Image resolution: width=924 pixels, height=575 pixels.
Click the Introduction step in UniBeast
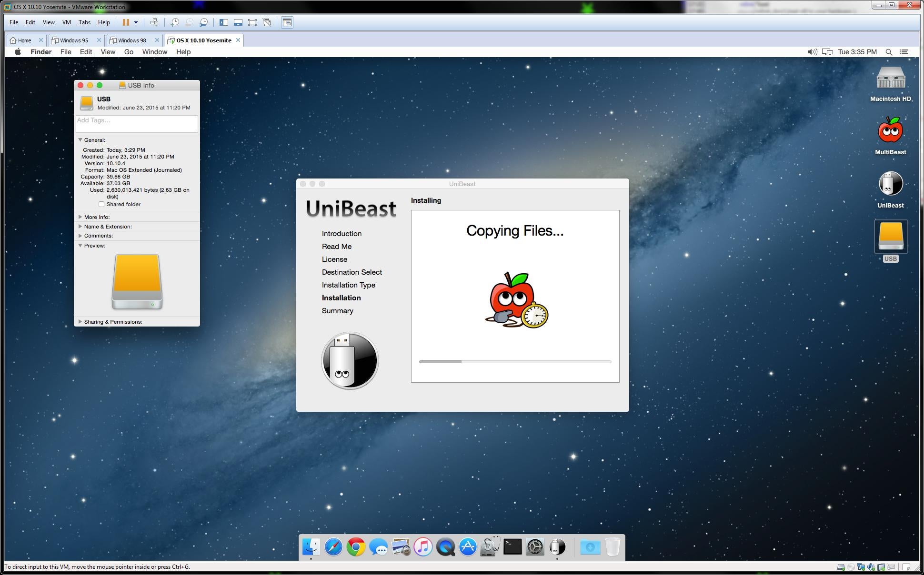[341, 234]
